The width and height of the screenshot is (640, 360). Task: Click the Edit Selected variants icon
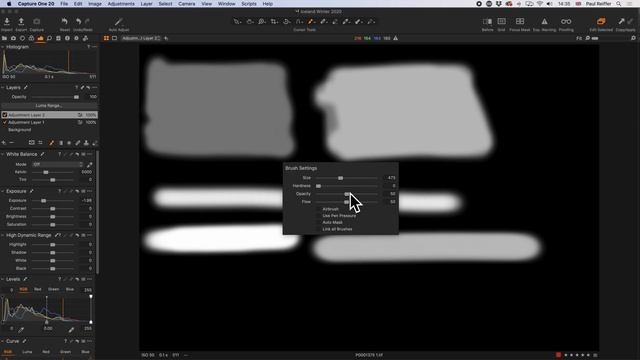(601, 22)
